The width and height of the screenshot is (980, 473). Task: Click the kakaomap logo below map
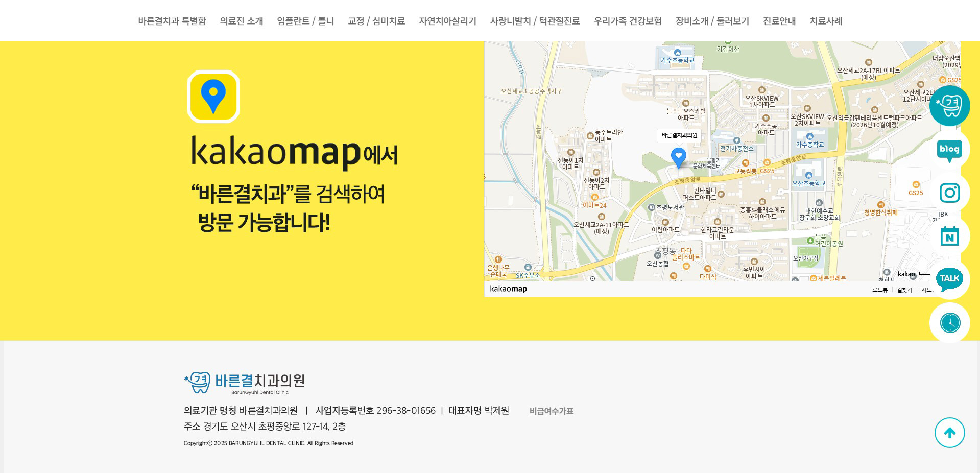coord(508,289)
